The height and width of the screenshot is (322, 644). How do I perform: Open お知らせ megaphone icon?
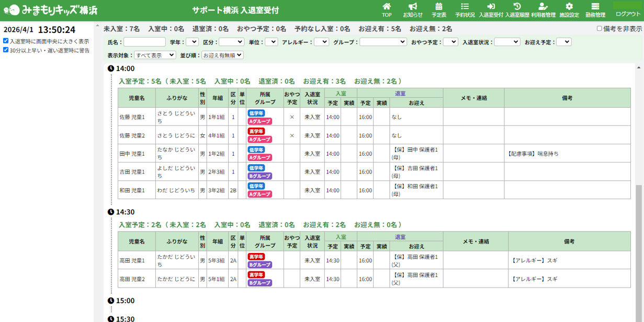(x=413, y=7)
